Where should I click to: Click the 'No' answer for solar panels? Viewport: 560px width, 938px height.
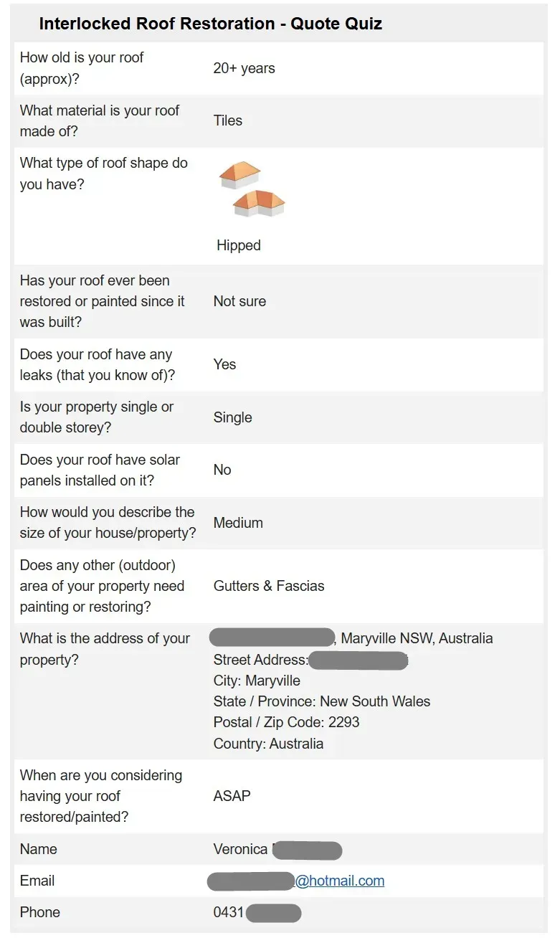point(222,470)
